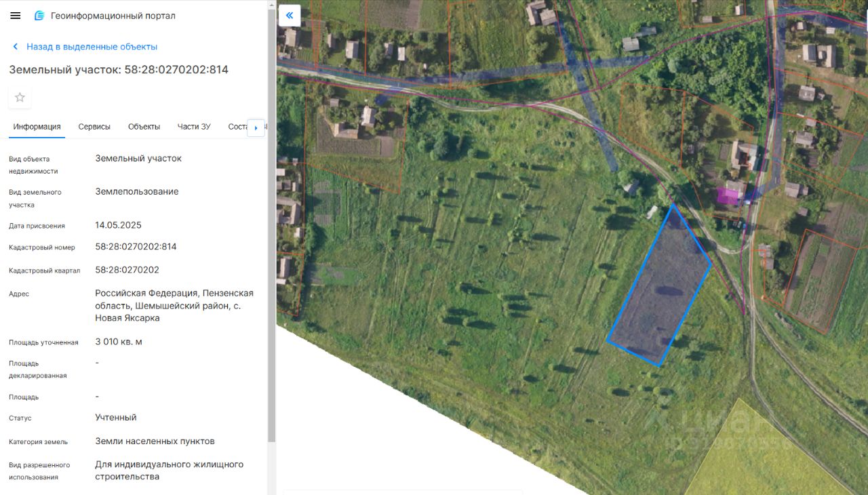Click the Вид разрешенного использования label

[x=39, y=471]
